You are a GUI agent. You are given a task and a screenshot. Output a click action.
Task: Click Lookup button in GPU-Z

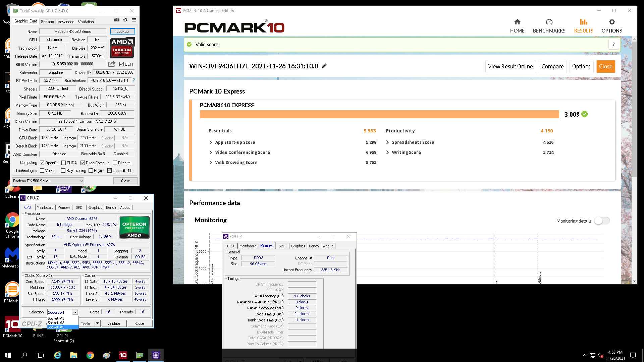[x=122, y=31]
